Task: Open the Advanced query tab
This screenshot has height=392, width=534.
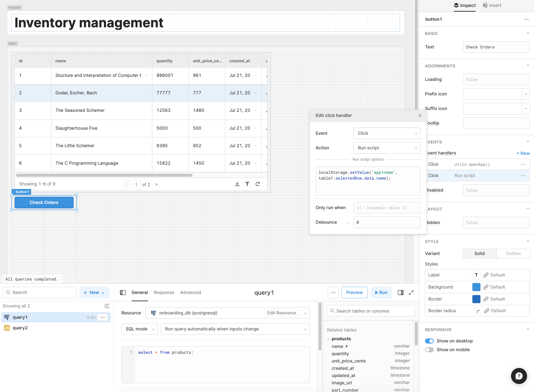Action: (x=191, y=293)
